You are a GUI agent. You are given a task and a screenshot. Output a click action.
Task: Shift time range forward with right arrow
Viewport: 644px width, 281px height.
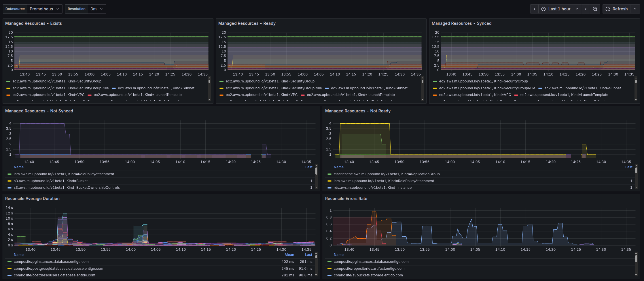586,9
